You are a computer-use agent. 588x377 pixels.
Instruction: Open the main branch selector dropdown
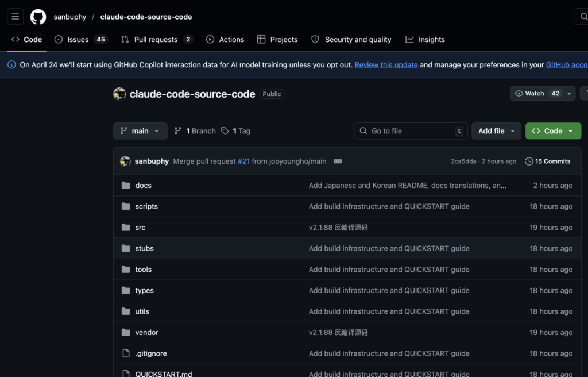tap(140, 130)
